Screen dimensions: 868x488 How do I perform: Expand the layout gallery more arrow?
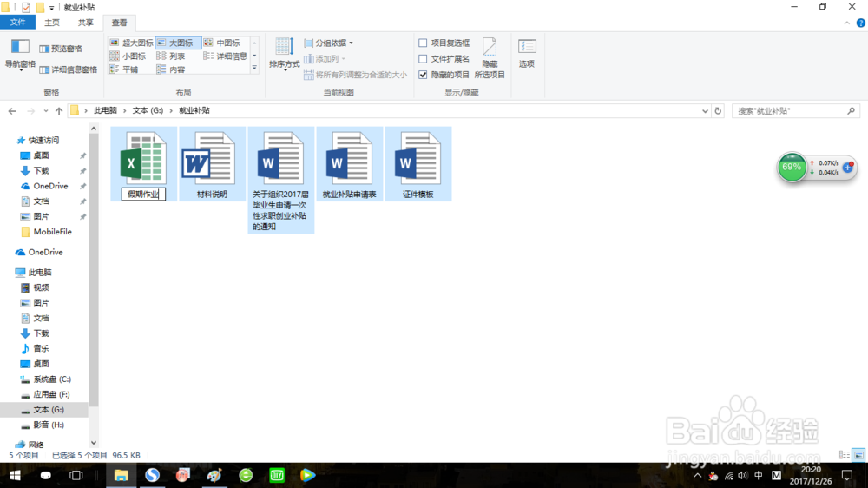[254, 69]
